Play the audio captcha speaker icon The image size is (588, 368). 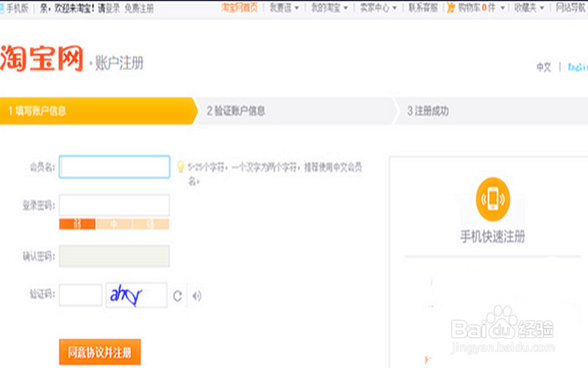(197, 296)
